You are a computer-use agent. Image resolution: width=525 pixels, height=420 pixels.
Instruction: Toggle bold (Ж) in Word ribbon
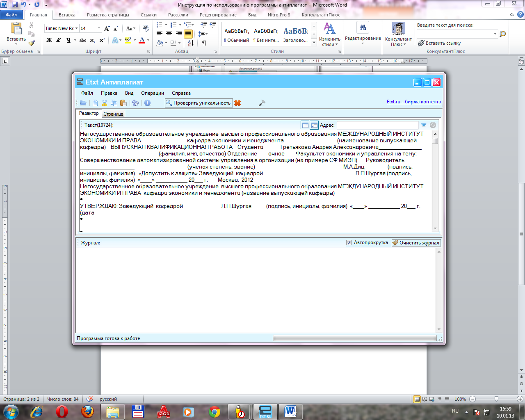[x=49, y=40]
